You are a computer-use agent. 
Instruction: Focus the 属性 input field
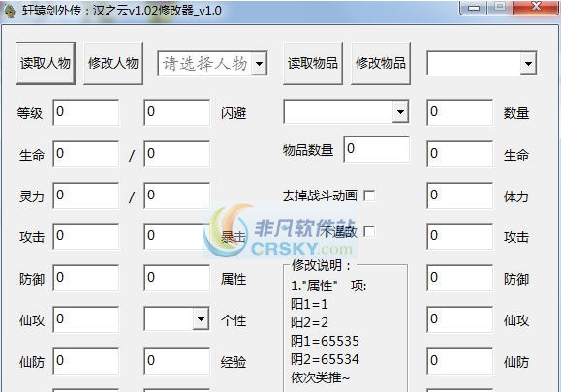pos(176,278)
